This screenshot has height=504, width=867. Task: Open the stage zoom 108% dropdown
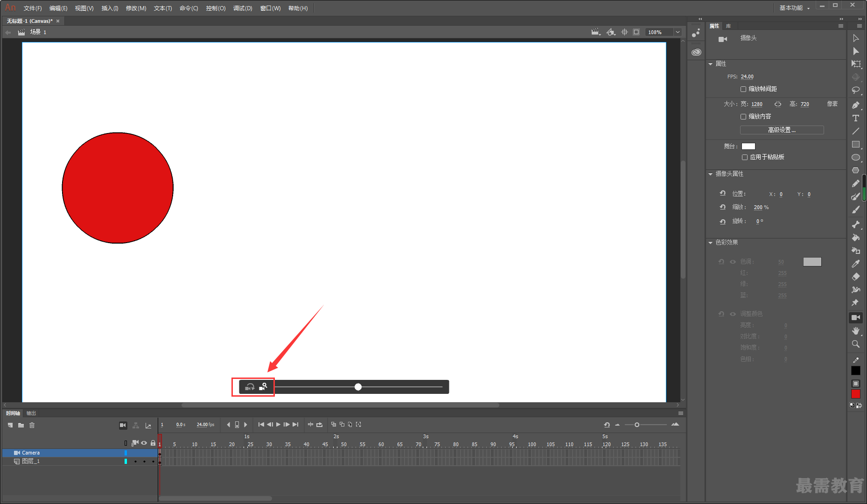(678, 32)
